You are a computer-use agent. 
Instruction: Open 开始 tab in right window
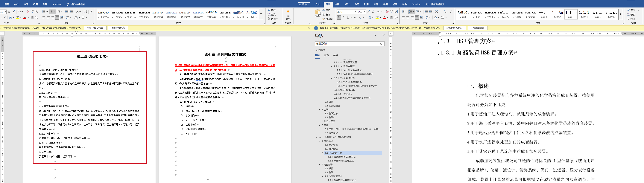click(x=328, y=4)
